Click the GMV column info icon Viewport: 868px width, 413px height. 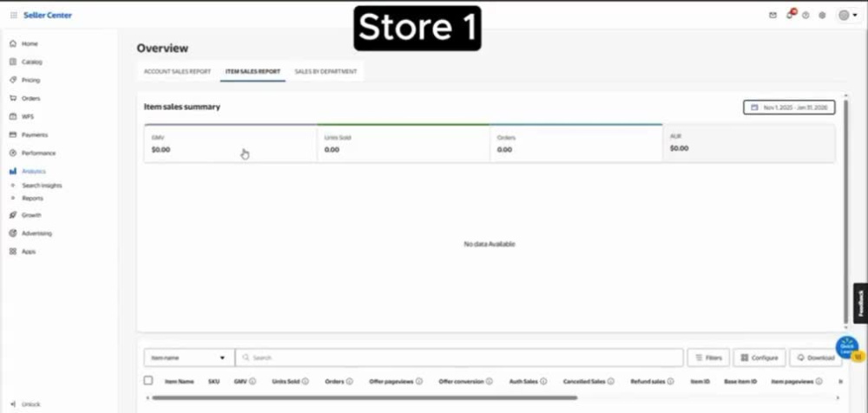[253, 382]
